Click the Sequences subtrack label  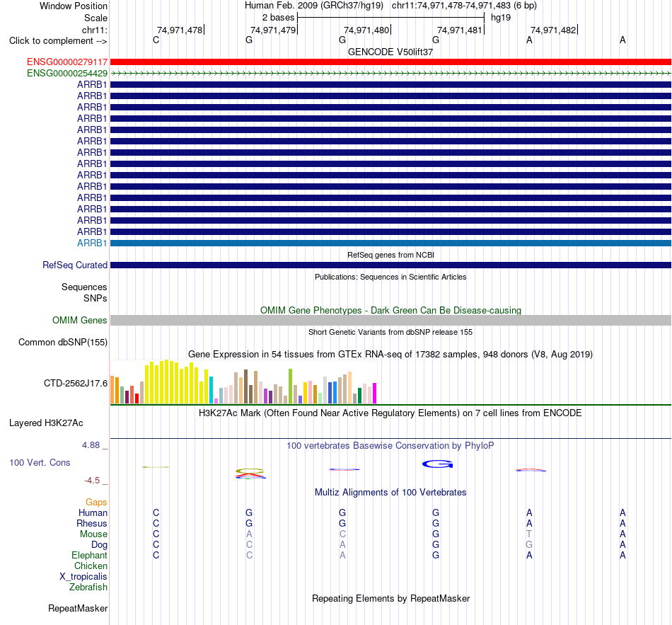[x=84, y=287]
